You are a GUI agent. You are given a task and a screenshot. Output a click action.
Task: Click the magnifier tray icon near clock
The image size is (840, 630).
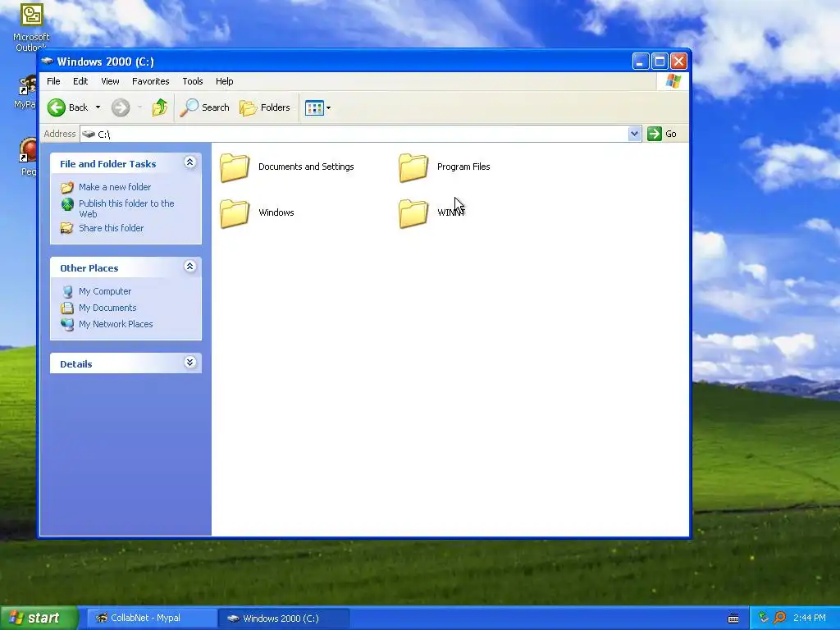click(780, 618)
